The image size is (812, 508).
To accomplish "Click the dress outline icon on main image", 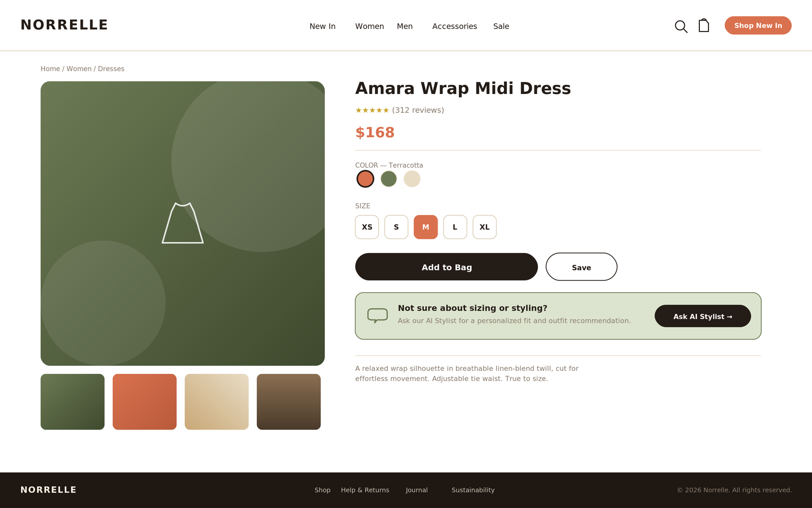I will click(x=183, y=223).
